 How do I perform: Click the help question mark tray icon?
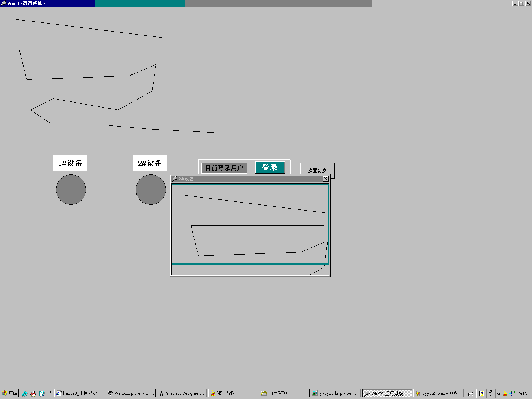(x=481, y=394)
